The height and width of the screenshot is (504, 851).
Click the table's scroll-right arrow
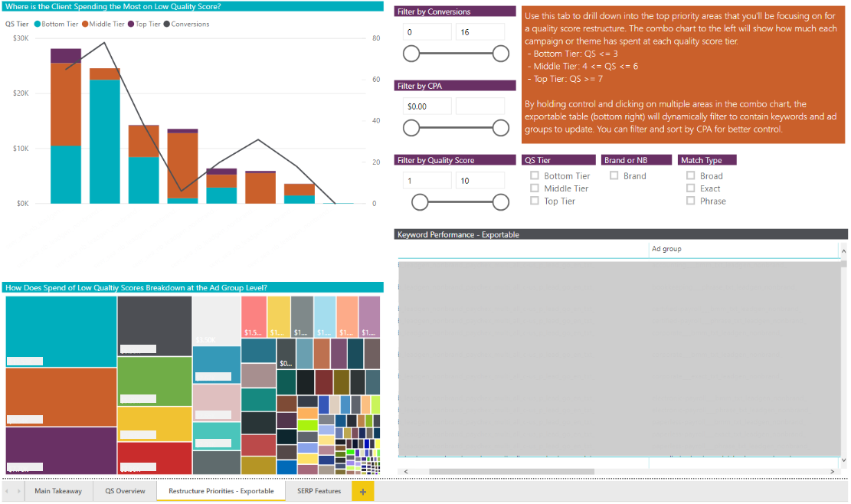click(x=833, y=471)
